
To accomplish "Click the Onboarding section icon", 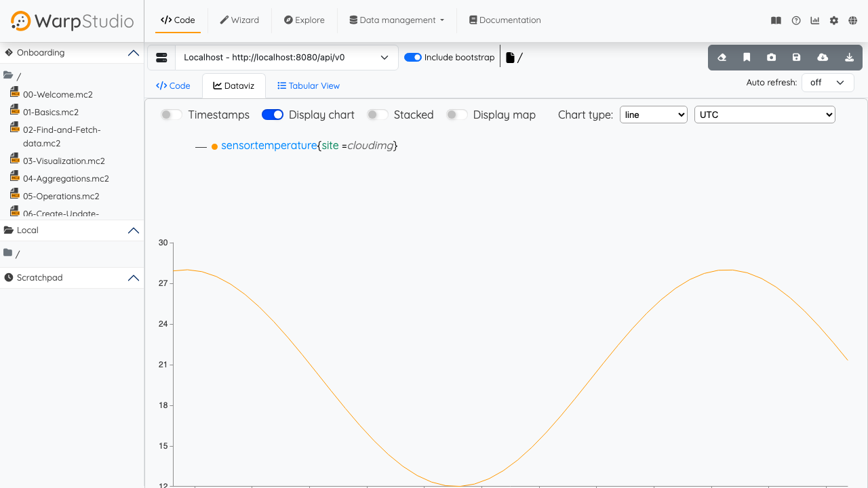I will [9, 52].
